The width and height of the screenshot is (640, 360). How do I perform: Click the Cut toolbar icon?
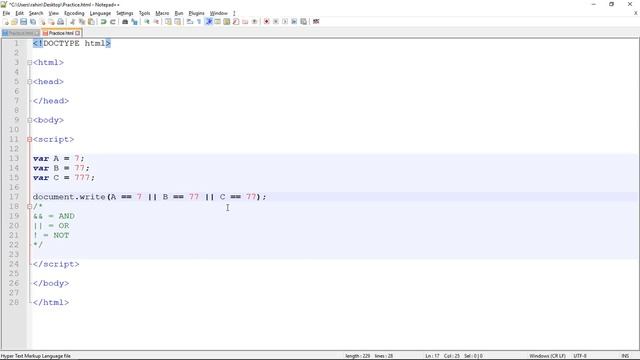click(x=73, y=22)
